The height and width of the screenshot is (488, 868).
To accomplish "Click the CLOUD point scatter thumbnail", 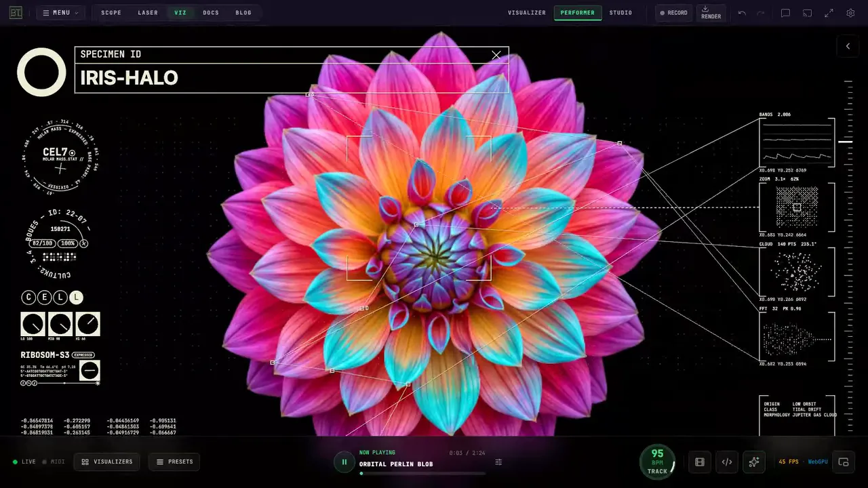I will [797, 271].
